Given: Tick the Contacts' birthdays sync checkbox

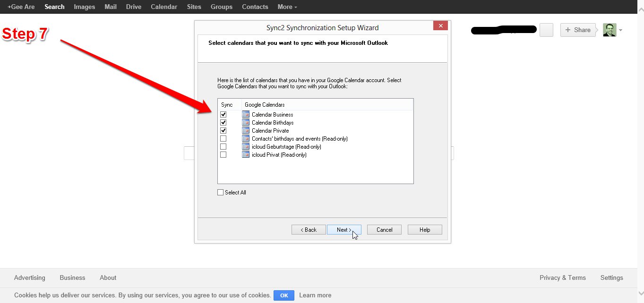Looking at the screenshot, I should tap(223, 139).
